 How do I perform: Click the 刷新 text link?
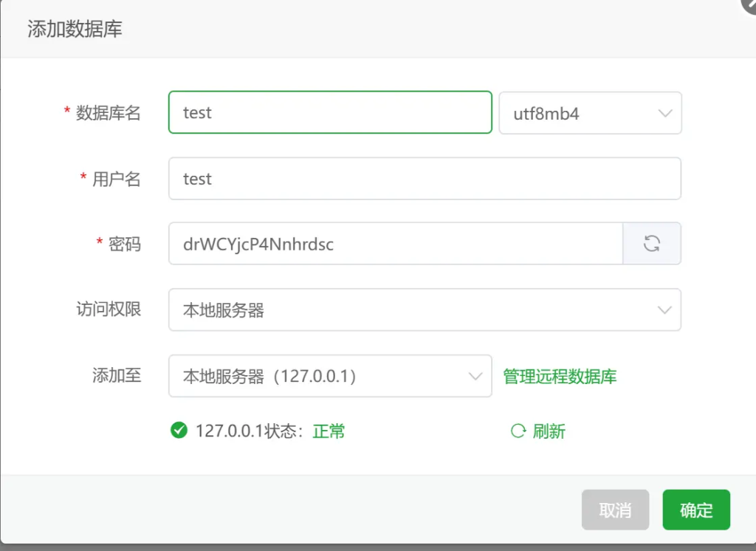point(549,431)
